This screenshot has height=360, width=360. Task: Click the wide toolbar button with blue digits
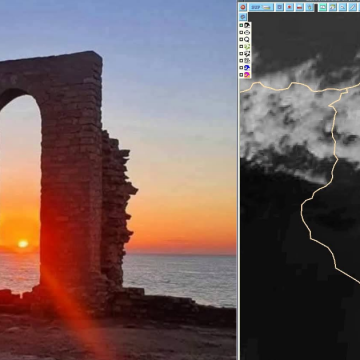tap(261, 7)
